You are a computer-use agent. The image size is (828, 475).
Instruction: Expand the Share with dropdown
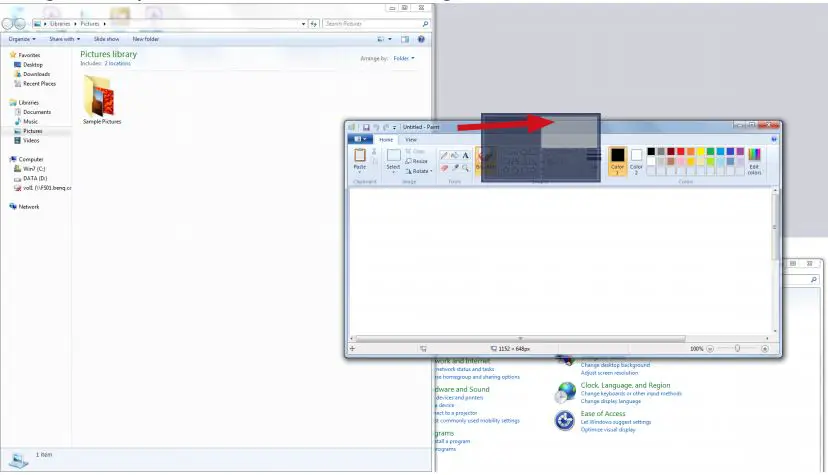63,39
